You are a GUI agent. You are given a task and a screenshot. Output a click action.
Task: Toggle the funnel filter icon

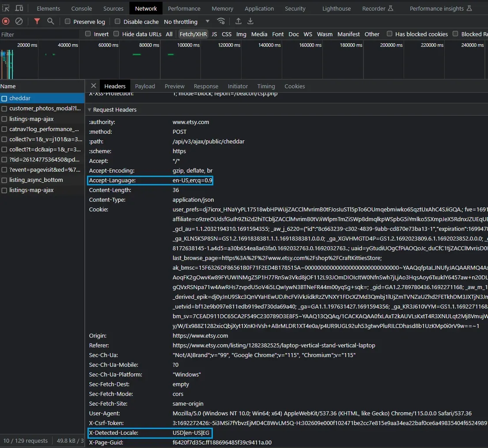37,21
